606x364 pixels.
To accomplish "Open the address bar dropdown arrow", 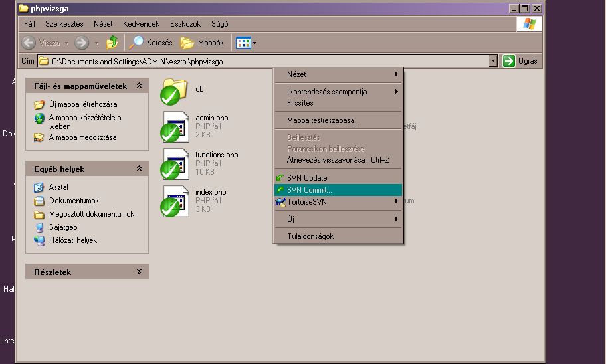I will click(493, 61).
